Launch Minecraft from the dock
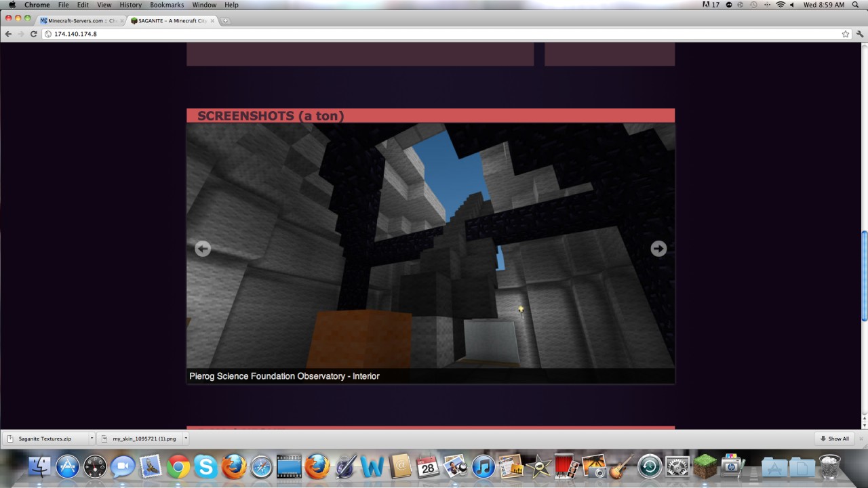This screenshot has width=868, height=488. tap(705, 466)
